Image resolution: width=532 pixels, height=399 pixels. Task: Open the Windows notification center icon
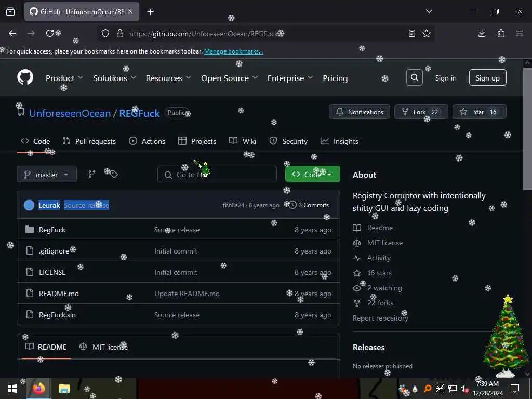pos(515,389)
